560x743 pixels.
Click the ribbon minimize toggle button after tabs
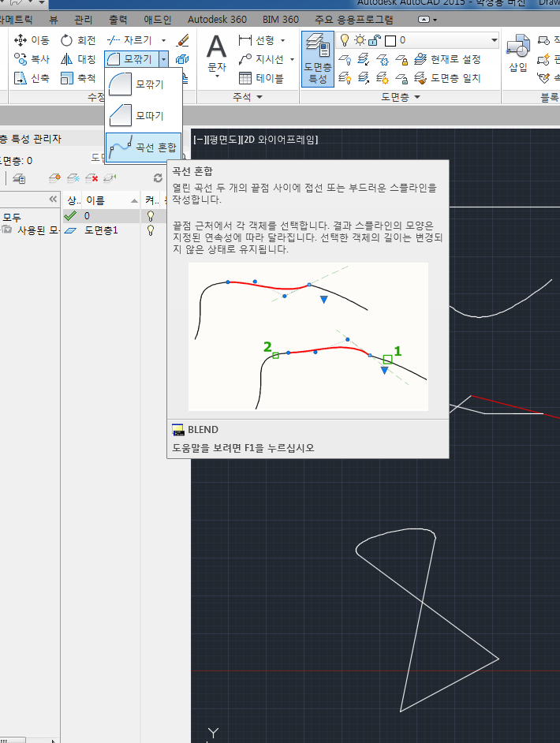(x=424, y=20)
